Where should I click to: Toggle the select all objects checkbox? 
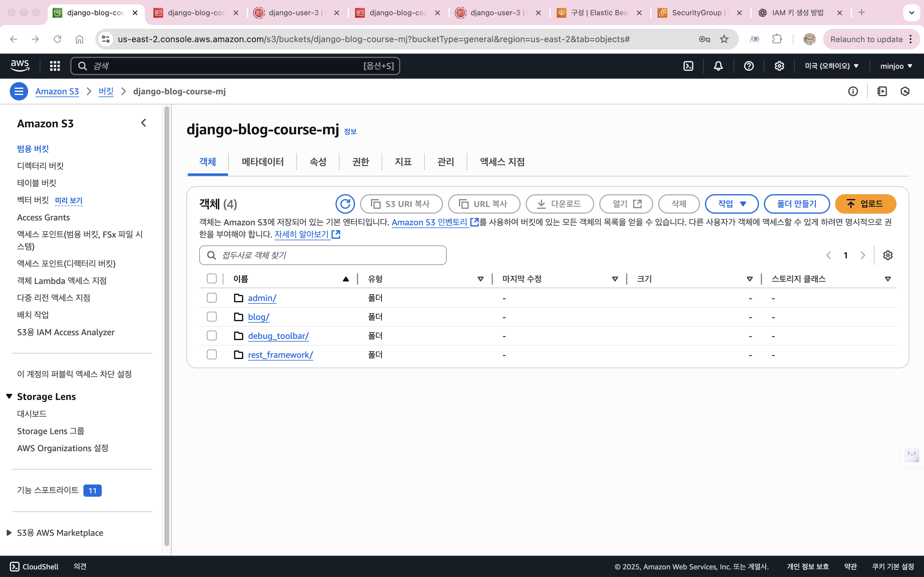pyautogui.click(x=211, y=279)
